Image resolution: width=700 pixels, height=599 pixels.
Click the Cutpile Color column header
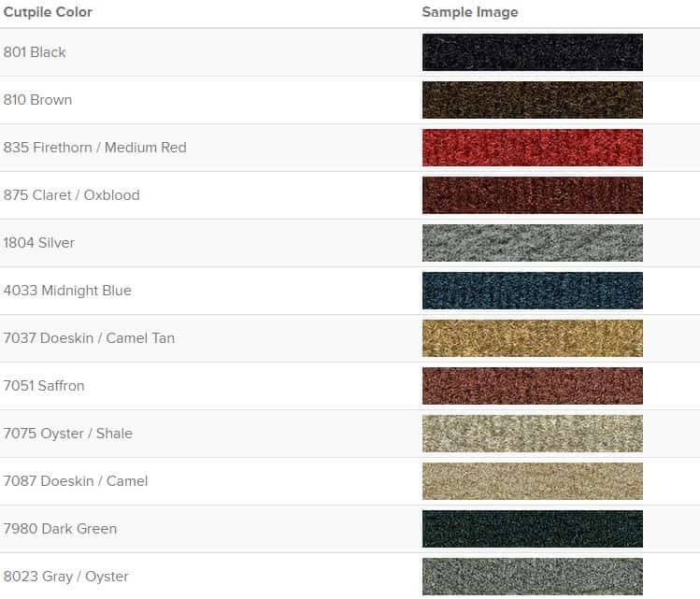tap(48, 12)
